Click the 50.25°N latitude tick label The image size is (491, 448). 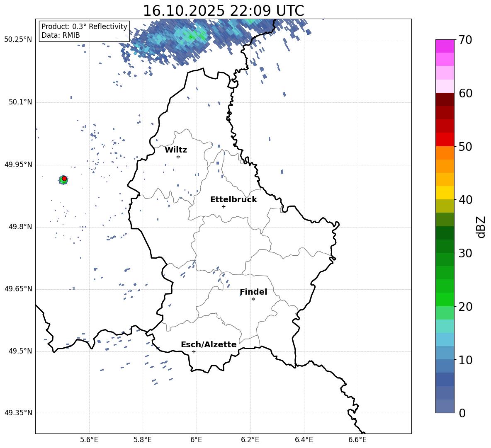[x=18, y=40]
